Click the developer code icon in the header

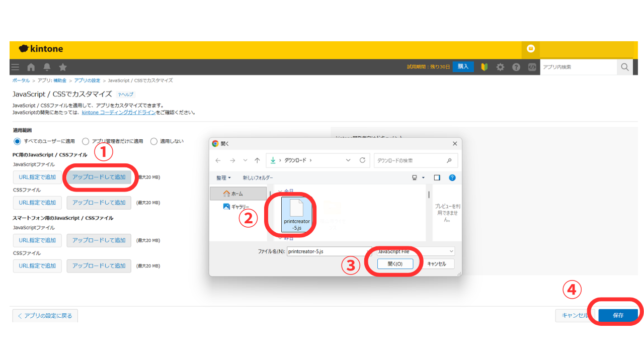[x=532, y=67]
